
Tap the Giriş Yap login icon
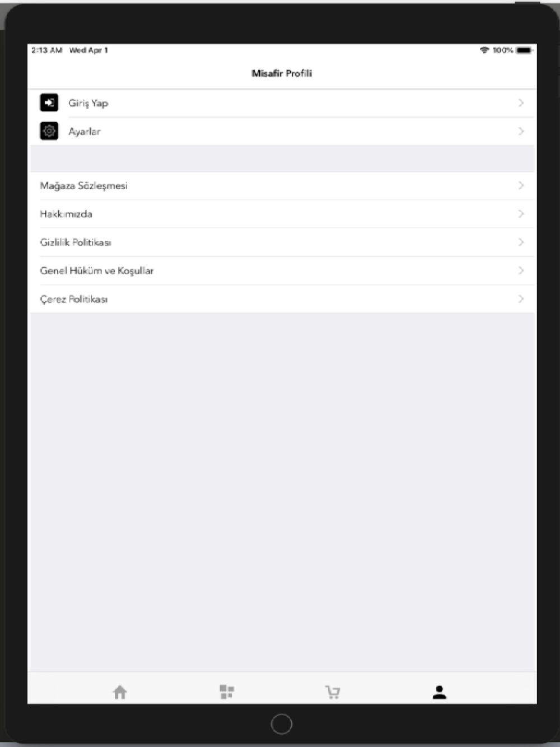(x=49, y=103)
